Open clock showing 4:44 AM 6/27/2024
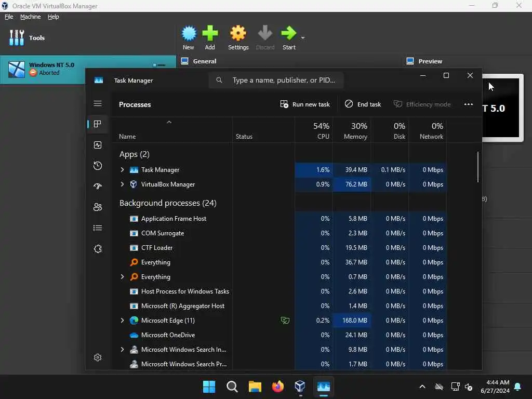The height and width of the screenshot is (399, 532). click(495, 387)
